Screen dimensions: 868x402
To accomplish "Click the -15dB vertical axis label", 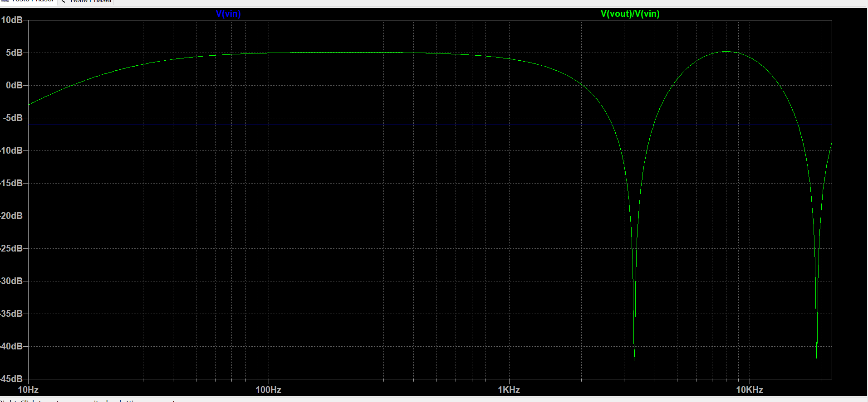I will (11, 183).
